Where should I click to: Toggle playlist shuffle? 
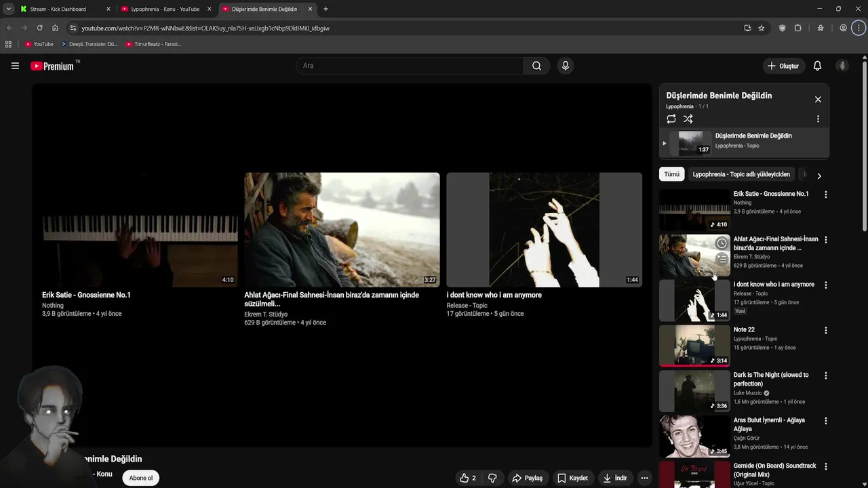(688, 119)
